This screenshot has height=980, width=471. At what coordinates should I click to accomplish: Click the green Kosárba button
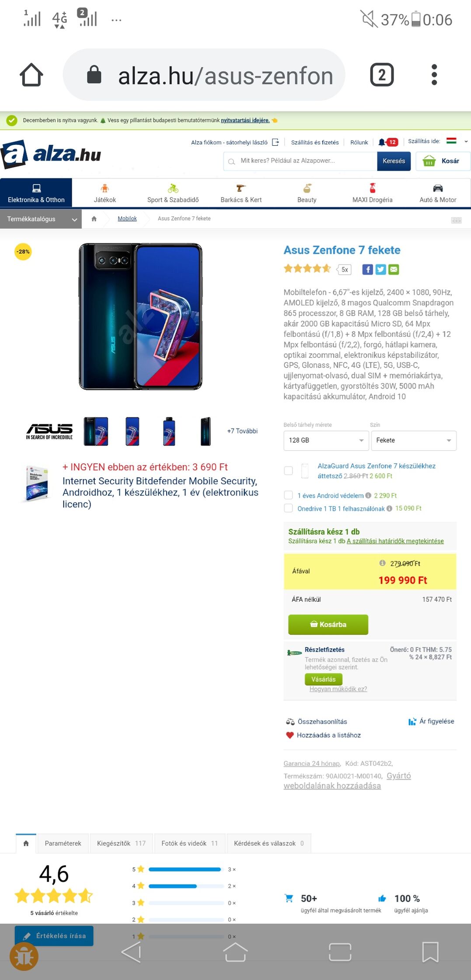[x=328, y=624]
